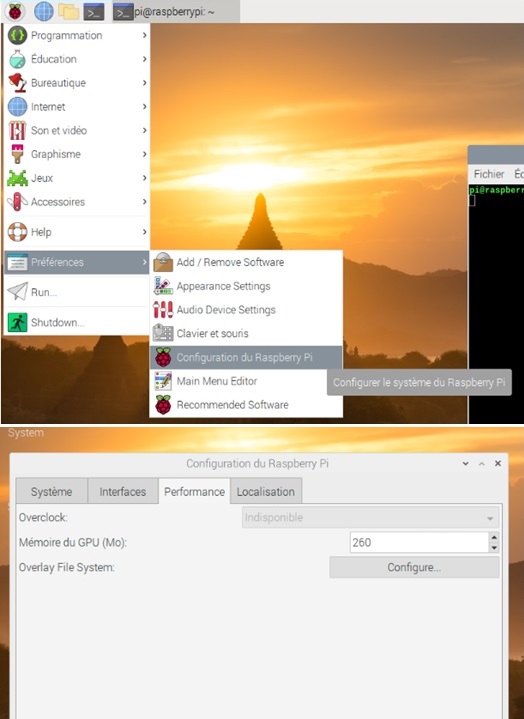
Task: Switch to the Interfaces tab
Action: pyautogui.click(x=122, y=492)
